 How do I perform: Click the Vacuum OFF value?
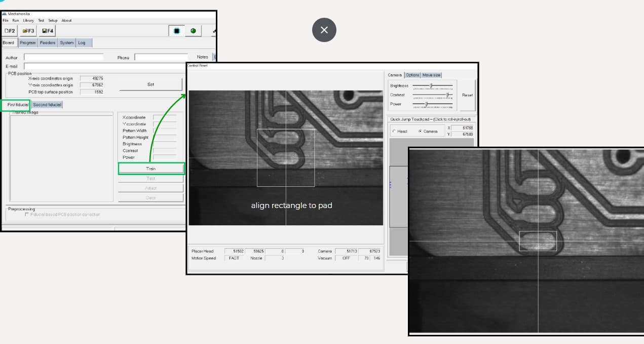pos(346,258)
